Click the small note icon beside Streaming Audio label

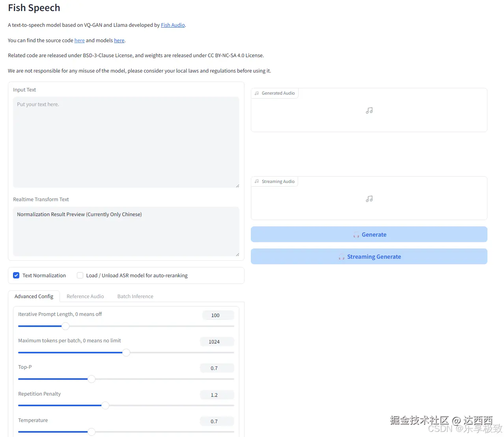click(x=257, y=181)
